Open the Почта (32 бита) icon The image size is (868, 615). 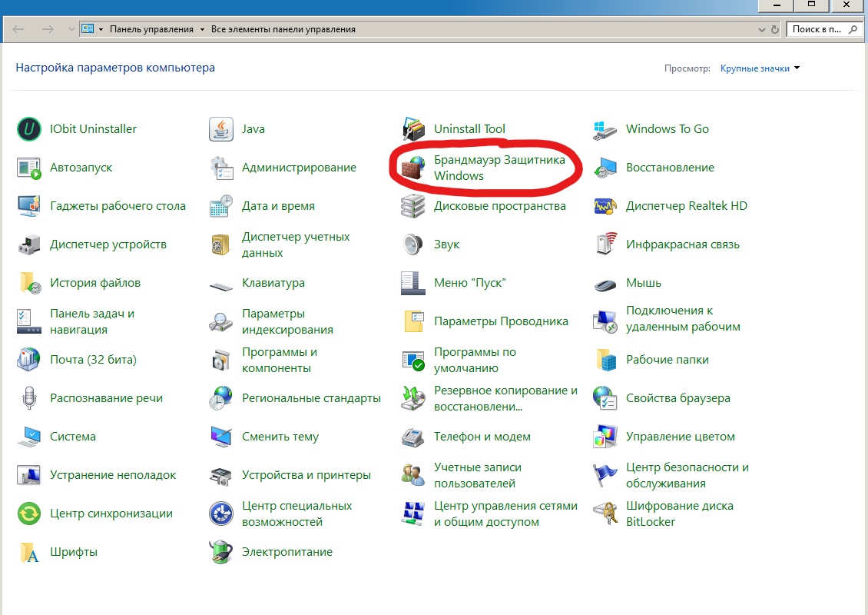coord(28,360)
